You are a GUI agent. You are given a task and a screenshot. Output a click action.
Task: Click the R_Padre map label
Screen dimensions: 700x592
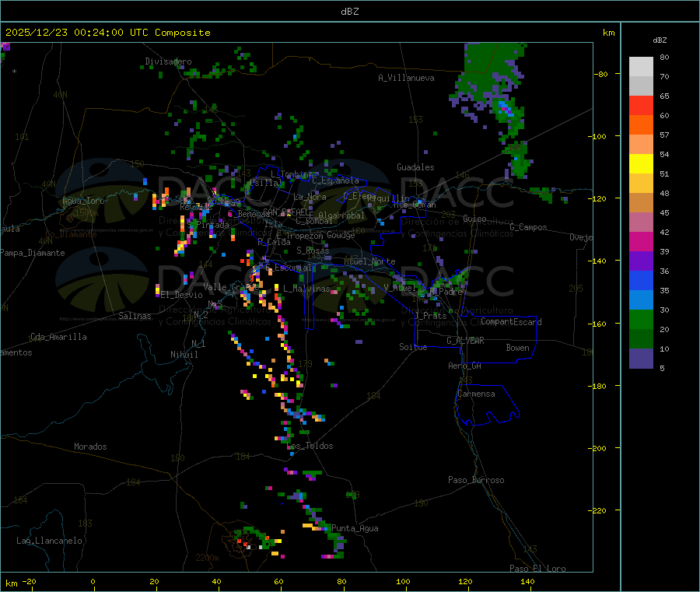pyautogui.click(x=446, y=291)
